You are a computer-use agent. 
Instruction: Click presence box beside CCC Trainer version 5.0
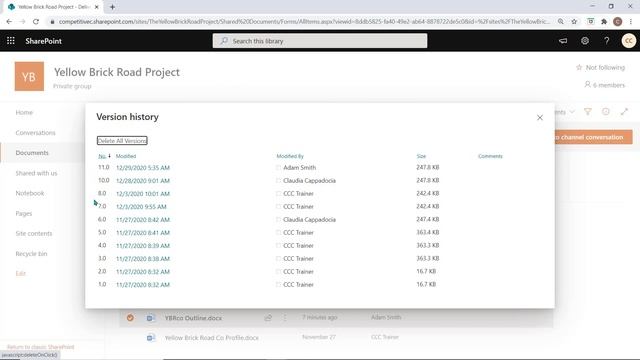(x=278, y=233)
